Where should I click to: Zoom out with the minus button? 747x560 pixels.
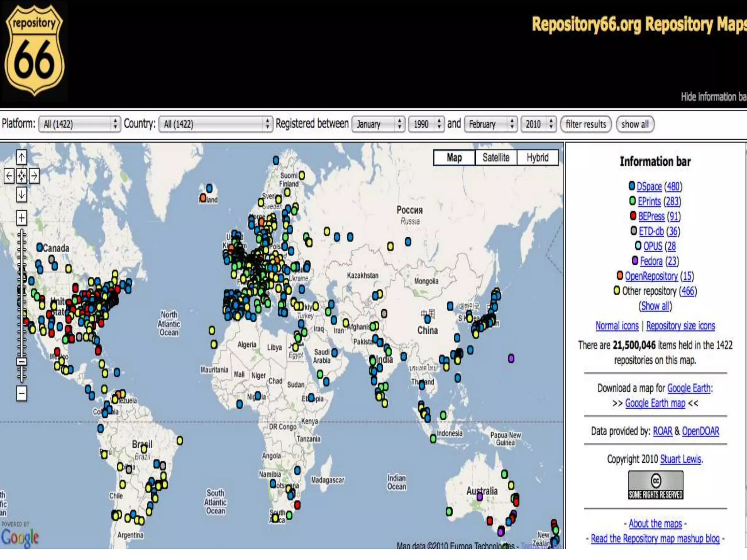click(x=22, y=393)
